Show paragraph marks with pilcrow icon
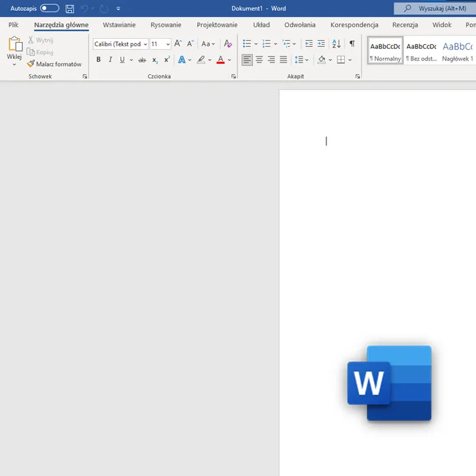The image size is (476, 476). point(352,44)
